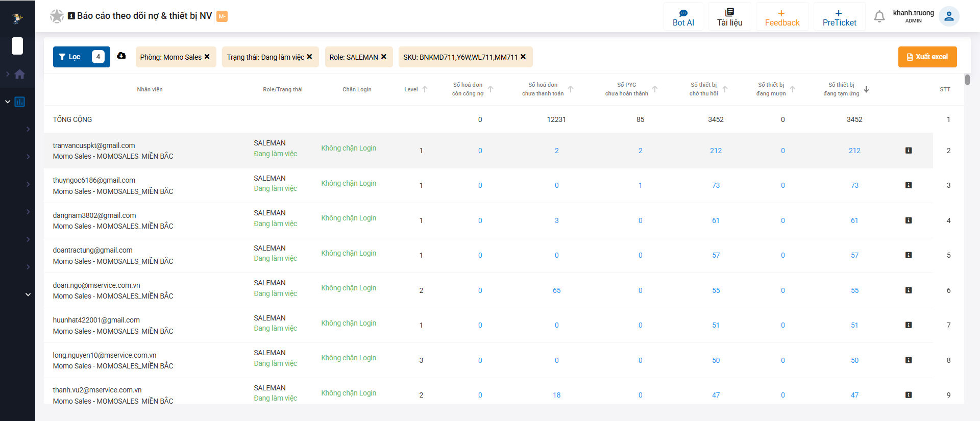Screen dimensions: 980x421
Task: Open the Lọc filter button
Action: tap(82, 57)
